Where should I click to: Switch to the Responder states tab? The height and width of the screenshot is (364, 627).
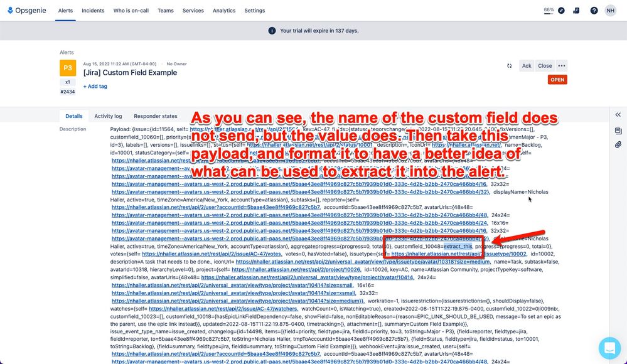156,116
